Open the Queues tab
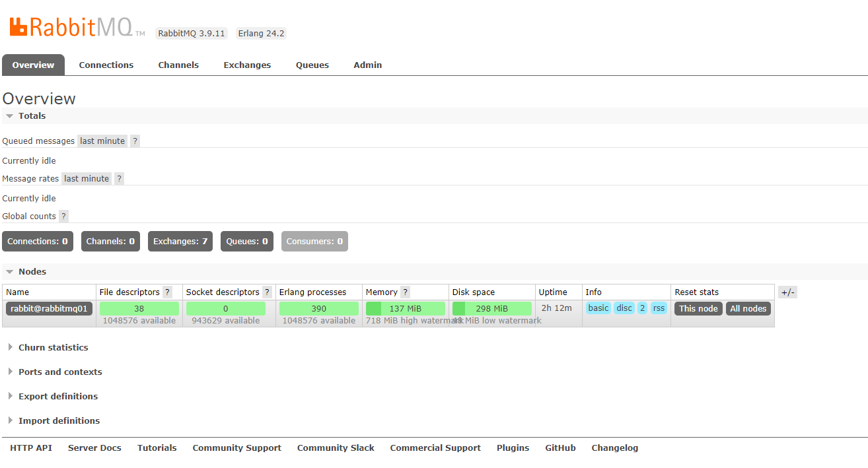This screenshot has height=468, width=868. point(312,65)
